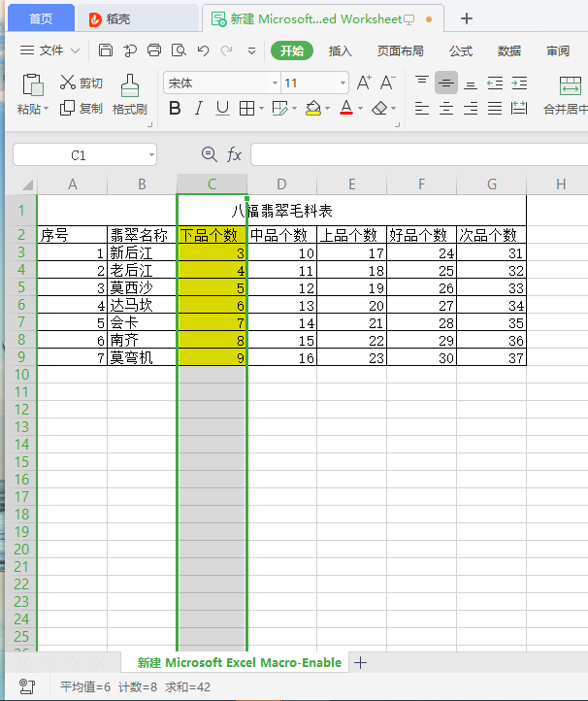Justify text at both ends
Viewport: 588px width, 701px height.
(x=495, y=108)
